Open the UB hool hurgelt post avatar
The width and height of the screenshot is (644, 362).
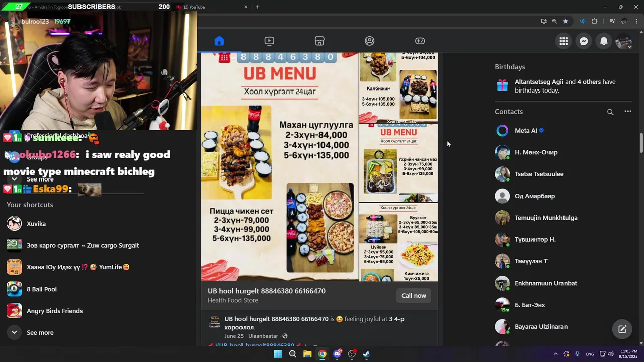coord(215,322)
